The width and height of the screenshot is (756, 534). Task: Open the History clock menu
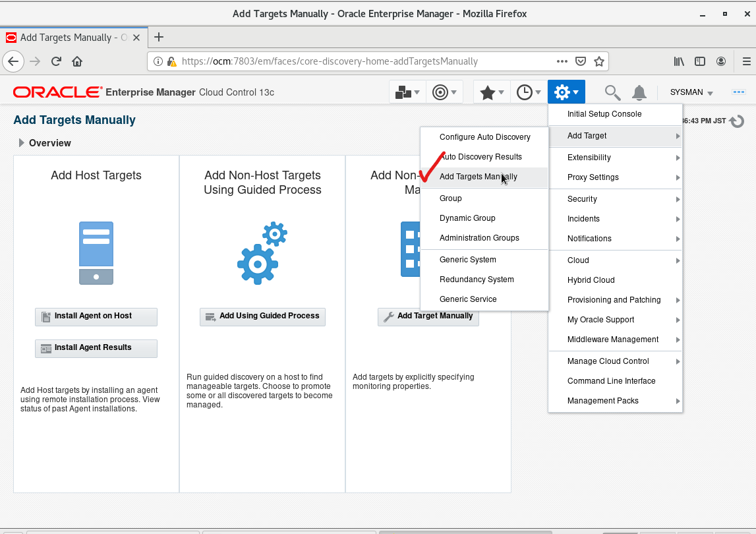[x=529, y=92]
